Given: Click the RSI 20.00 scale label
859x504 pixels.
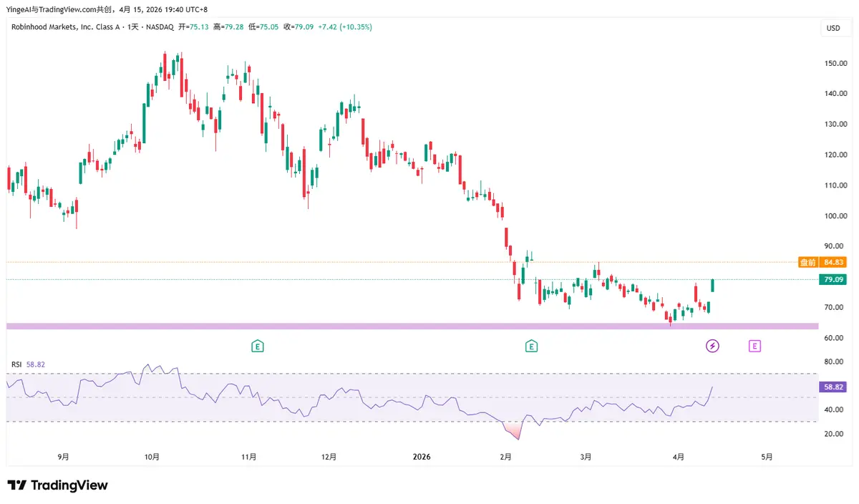Looking at the screenshot, I should (834, 434).
